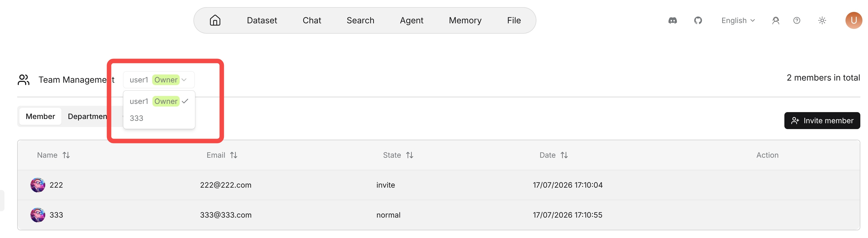
Task: Open the user profile icon
Action: click(776, 21)
